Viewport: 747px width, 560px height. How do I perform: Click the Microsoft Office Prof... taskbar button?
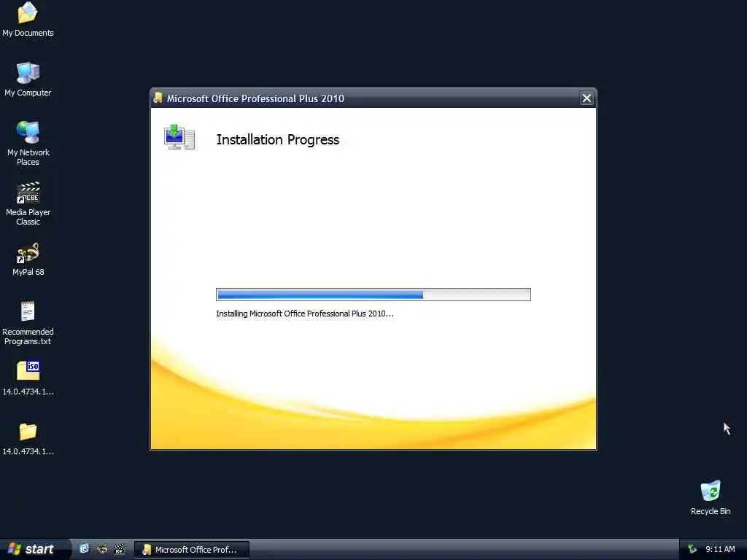click(192, 550)
